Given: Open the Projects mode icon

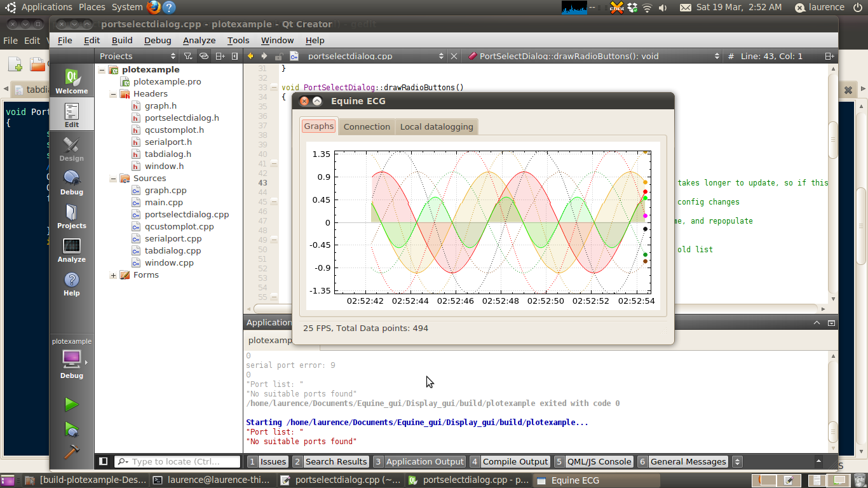Looking at the screenshot, I should 71,216.
